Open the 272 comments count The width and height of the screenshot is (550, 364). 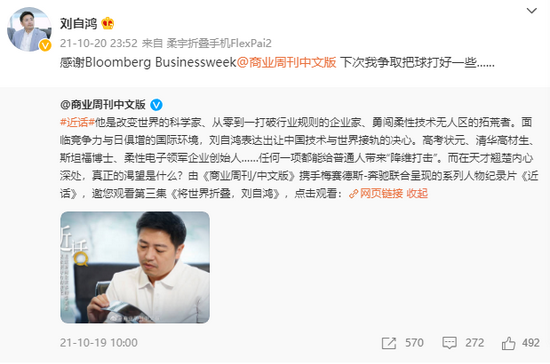click(x=475, y=343)
